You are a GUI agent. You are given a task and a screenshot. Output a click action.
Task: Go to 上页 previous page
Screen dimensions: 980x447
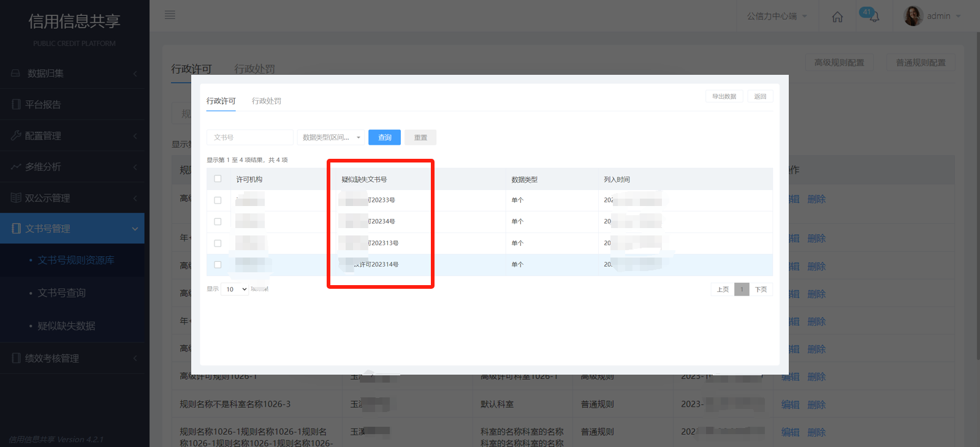[x=723, y=289]
